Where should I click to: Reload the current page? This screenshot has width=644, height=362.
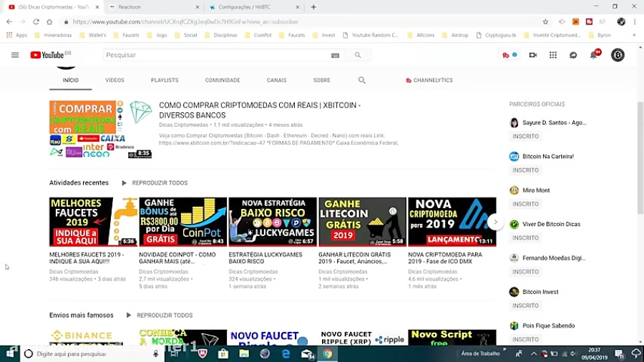click(x=36, y=21)
